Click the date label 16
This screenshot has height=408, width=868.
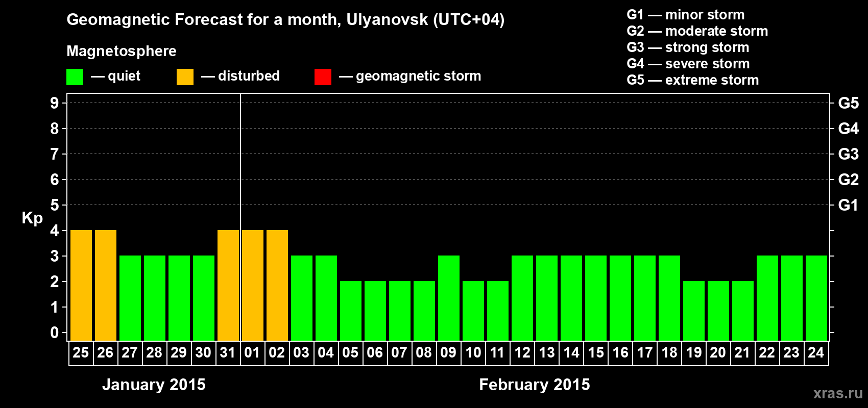620,353
